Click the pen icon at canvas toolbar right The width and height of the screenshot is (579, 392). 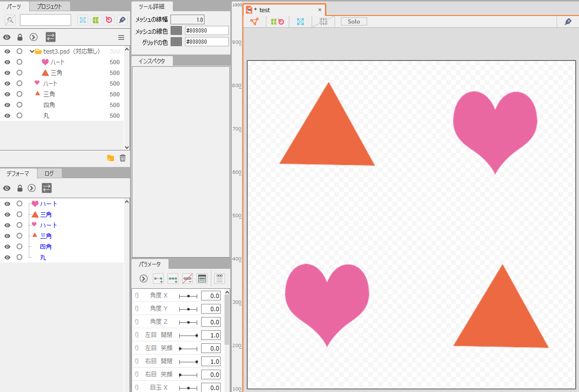coord(568,21)
